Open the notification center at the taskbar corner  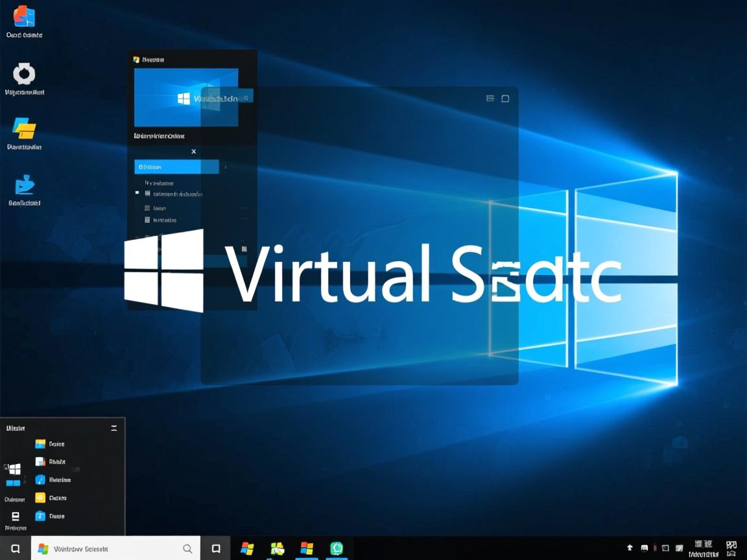(731, 548)
